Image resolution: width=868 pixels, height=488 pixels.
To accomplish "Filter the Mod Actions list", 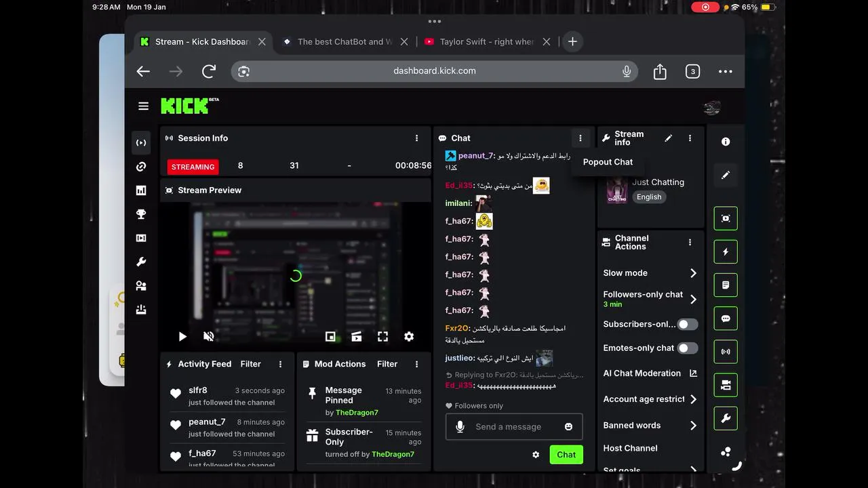I will [387, 364].
